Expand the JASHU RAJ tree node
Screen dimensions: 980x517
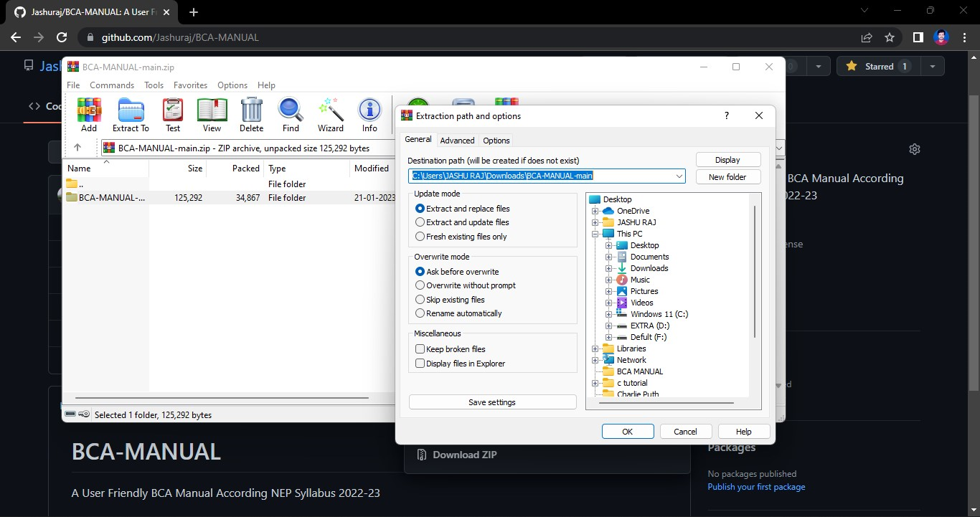point(595,222)
